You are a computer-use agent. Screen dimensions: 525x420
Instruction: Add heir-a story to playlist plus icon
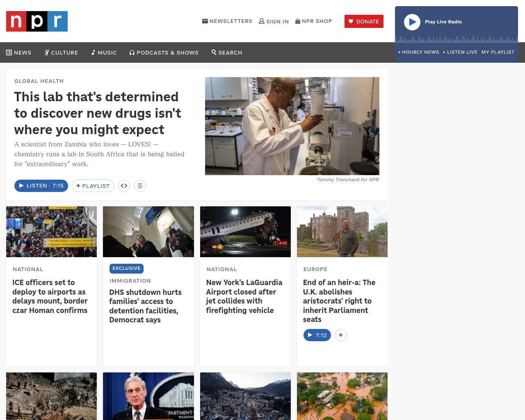pyautogui.click(x=341, y=335)
